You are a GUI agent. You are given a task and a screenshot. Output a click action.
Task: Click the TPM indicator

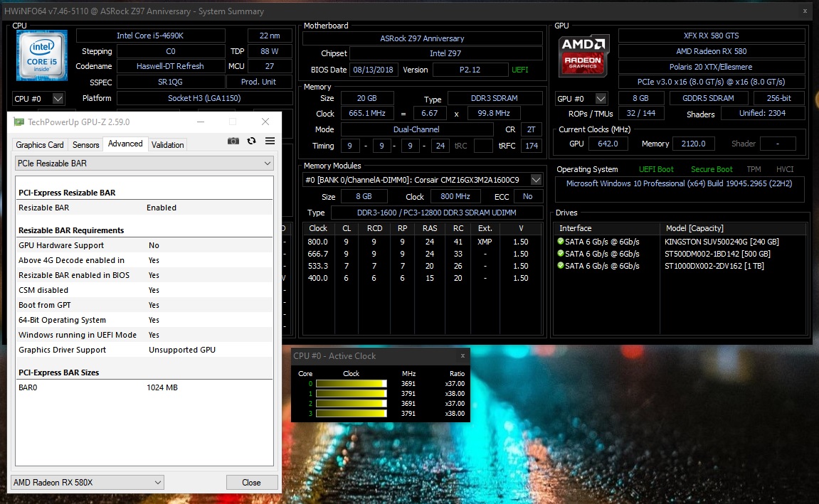pos(754,169)
